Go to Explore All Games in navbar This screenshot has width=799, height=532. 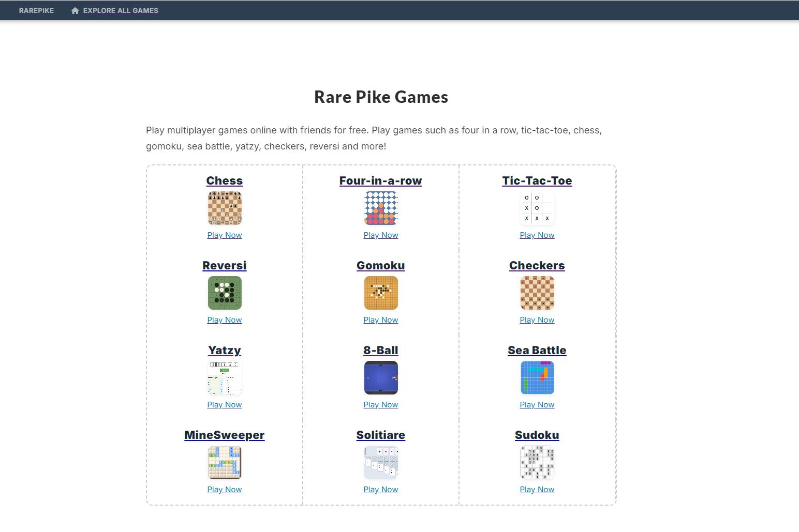click(115, 10)
